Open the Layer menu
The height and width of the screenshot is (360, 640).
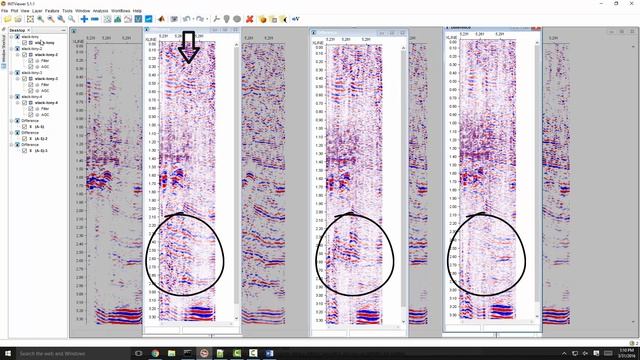pos(37,11)
